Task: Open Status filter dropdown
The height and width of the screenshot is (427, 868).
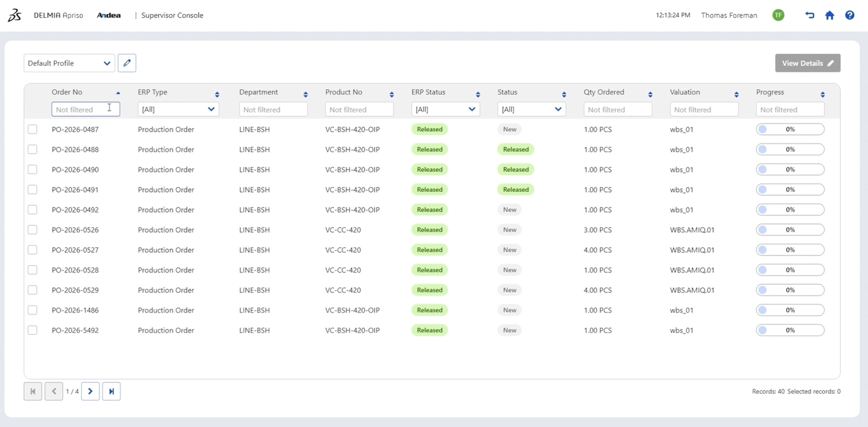Action: (532, 109)
